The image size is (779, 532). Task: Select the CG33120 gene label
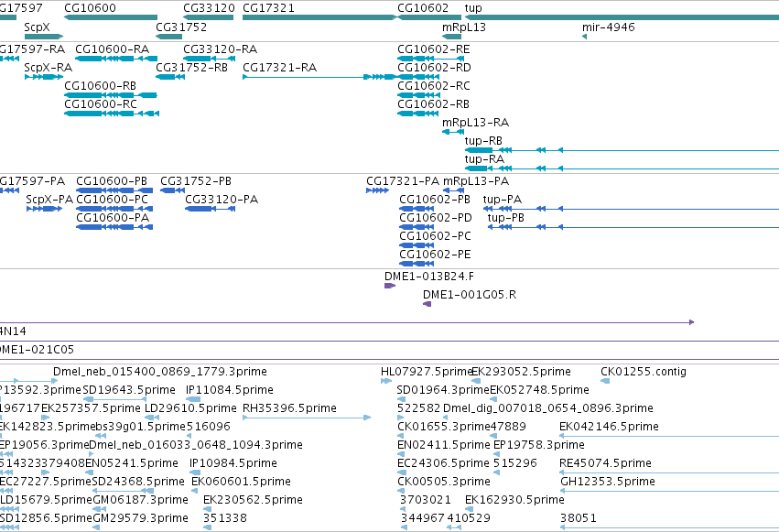[x=209, y=8]
